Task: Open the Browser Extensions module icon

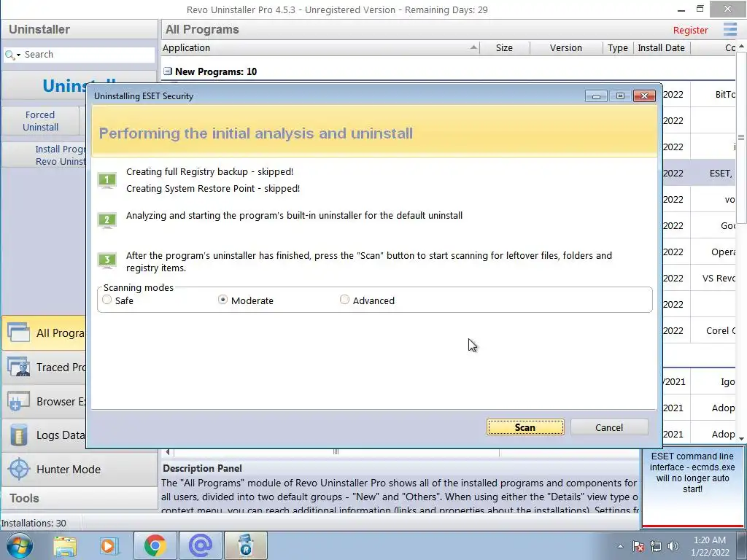Action: pyautogui.click(x=19, y=401)
